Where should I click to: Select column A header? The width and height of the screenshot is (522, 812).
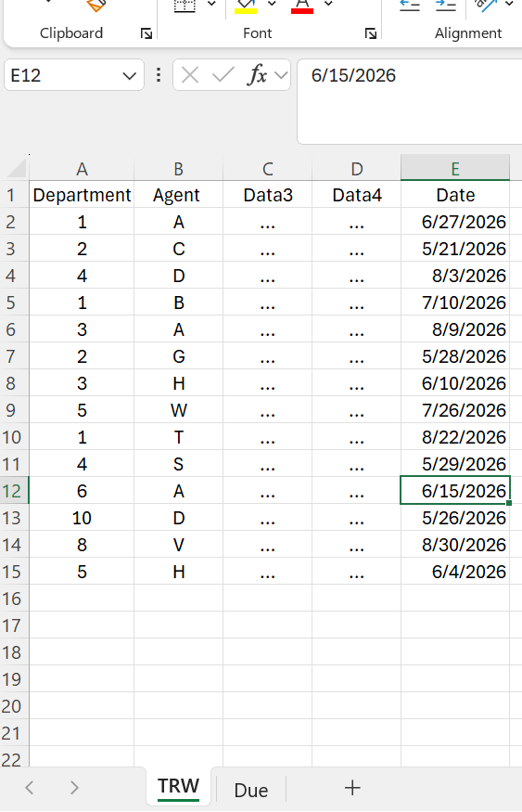point(82,169)
